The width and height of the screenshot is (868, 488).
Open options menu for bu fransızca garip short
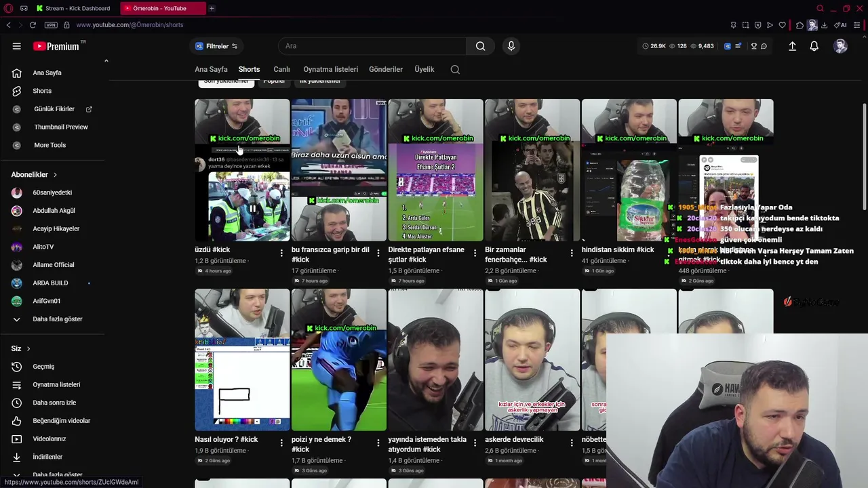pyautogui.click(x=378, y=253)
